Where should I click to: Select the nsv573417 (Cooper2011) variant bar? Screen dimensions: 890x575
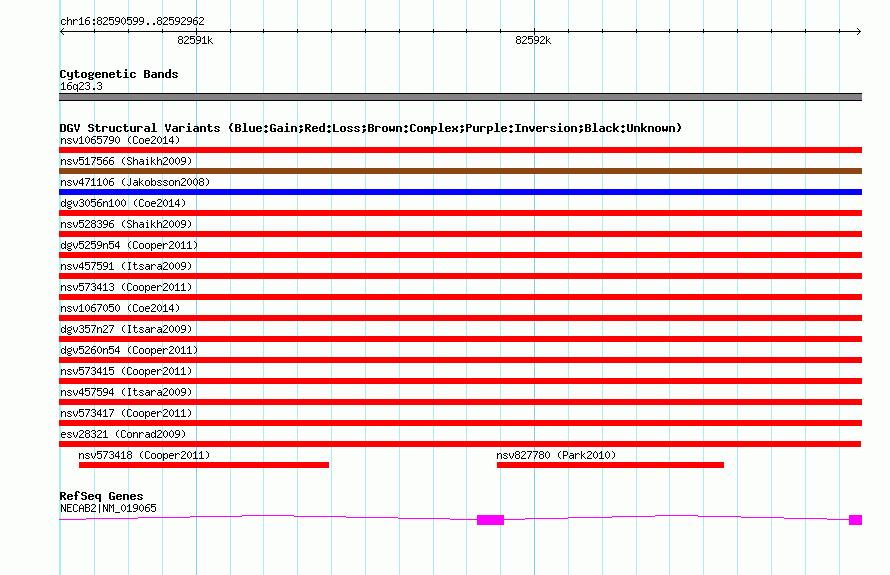click(460, 423)
